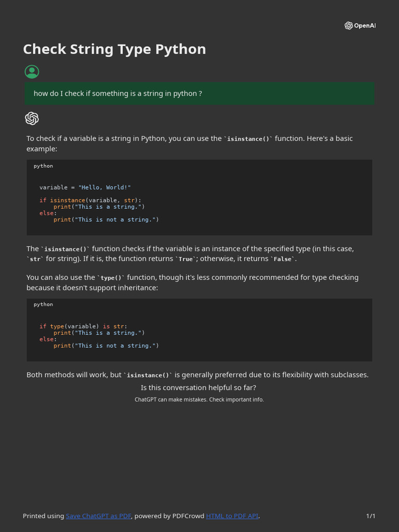Click the green user avatar icon
This screenshot has width=399, height=532.
tap(32, 72)
